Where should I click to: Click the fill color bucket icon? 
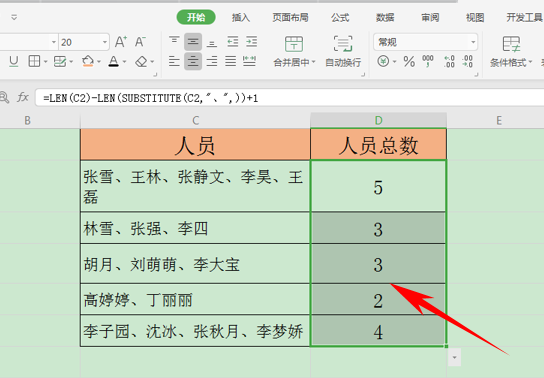87,61
